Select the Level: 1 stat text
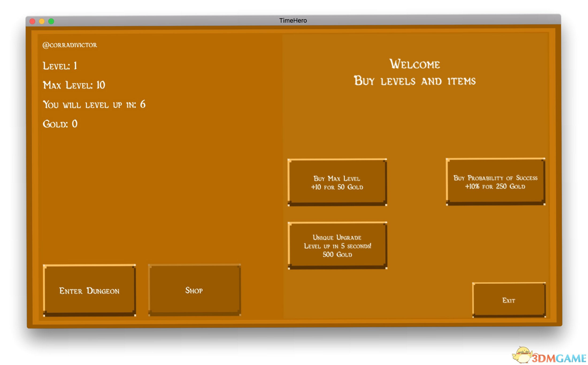Image resolution: width=588 pixels, height=365 pixels. pos(60,66)
